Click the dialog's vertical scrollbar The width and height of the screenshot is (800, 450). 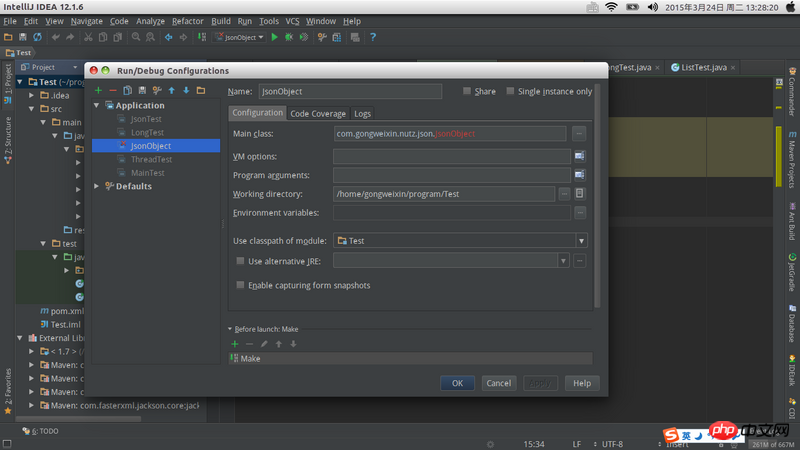click(598, 200)
